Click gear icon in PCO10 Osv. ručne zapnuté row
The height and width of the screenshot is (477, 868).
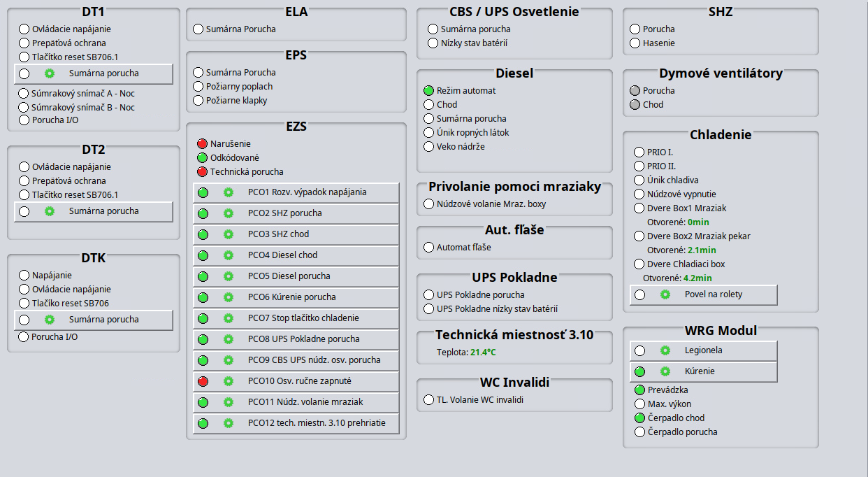click(x=228, y=381)
